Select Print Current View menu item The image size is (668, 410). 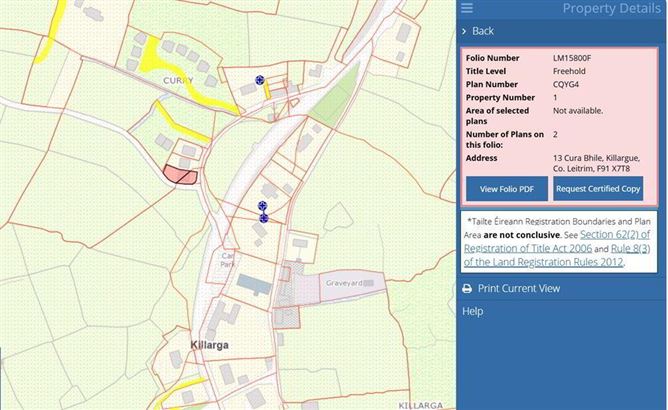click(518, 289)
